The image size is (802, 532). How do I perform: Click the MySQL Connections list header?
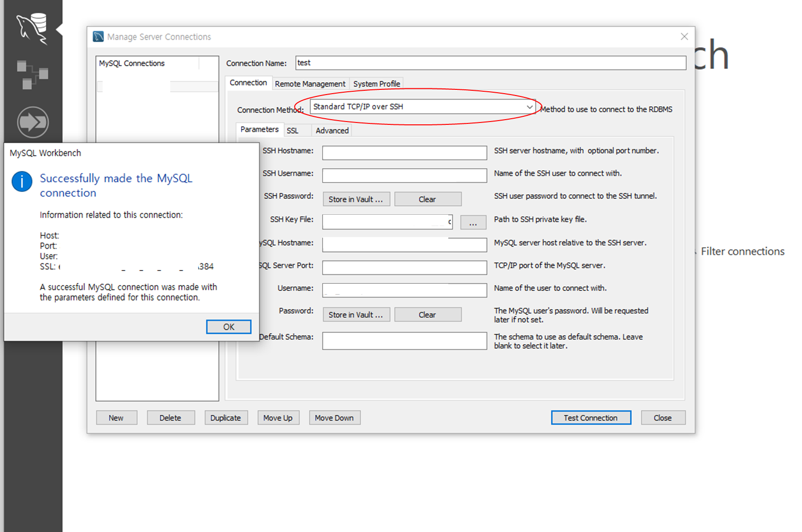click(x=148, y=63)
